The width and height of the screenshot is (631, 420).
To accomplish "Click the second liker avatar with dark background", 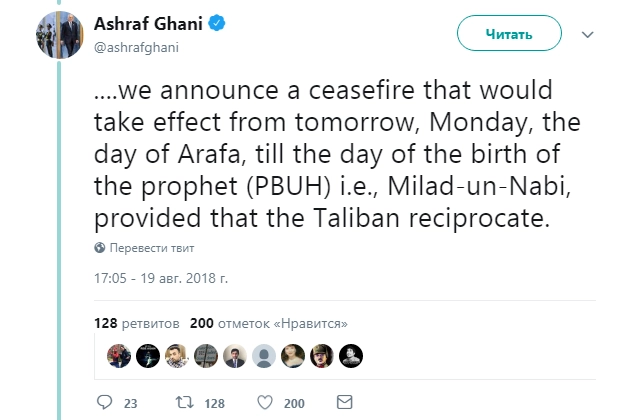I will point(147,355).
